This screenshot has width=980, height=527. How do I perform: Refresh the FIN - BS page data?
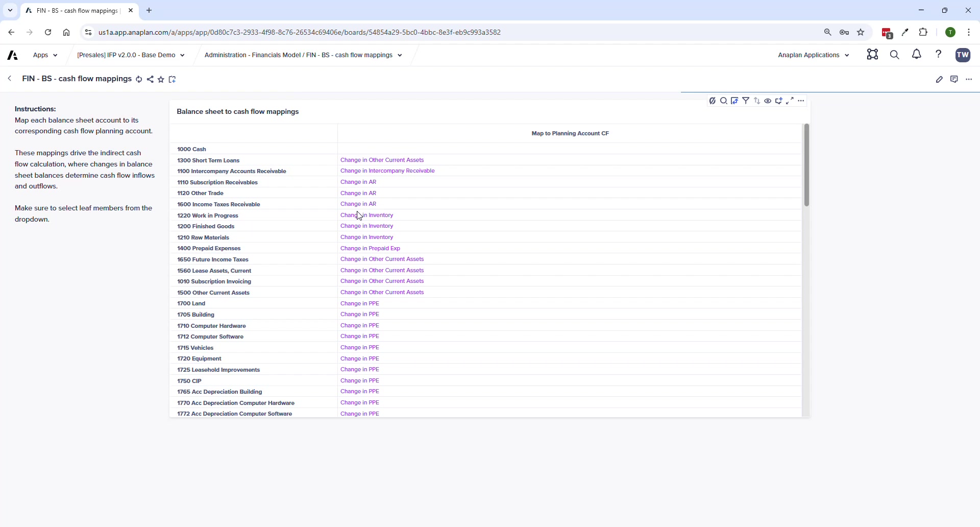click(x=139, y=80)
